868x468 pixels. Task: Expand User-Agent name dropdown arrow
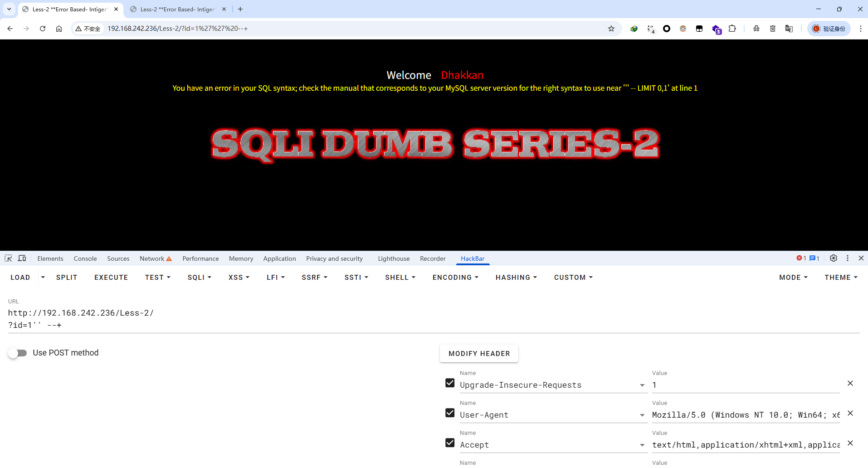[642, 415]
